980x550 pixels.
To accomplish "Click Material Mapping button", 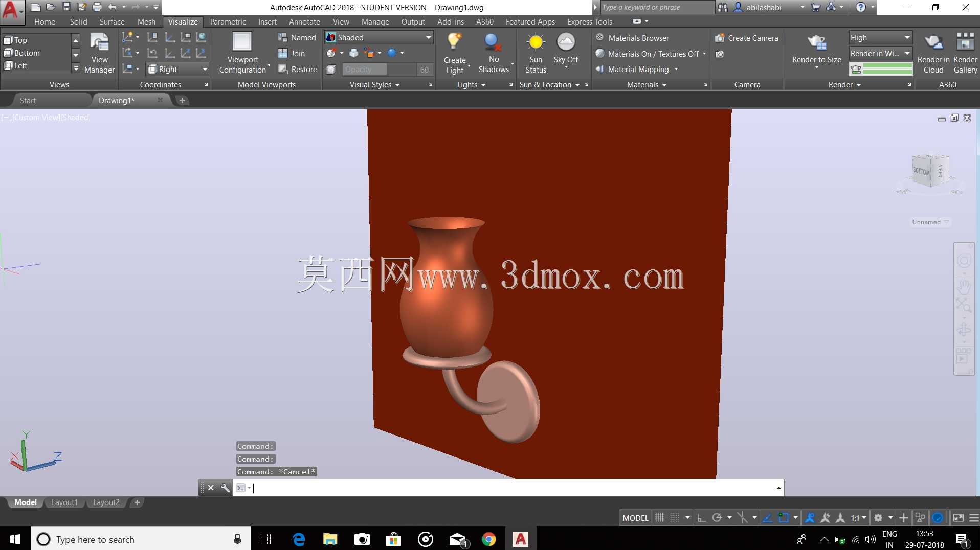I will [x=632, y=69].
